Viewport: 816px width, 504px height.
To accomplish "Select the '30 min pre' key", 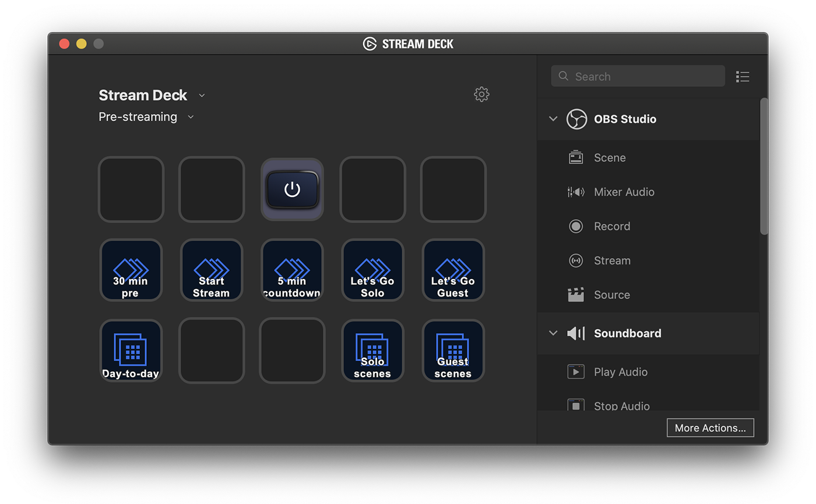I will click(131, 270).
